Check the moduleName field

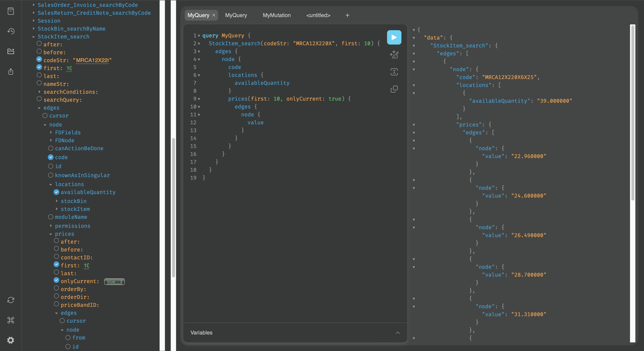coord(51,217)
